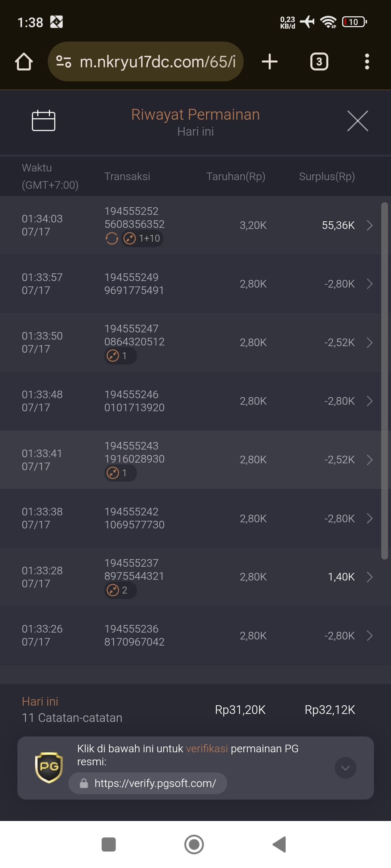The width and height of the screenshot is (391, 868).
Task: Open a new browser tab
Action: (270, 61)
